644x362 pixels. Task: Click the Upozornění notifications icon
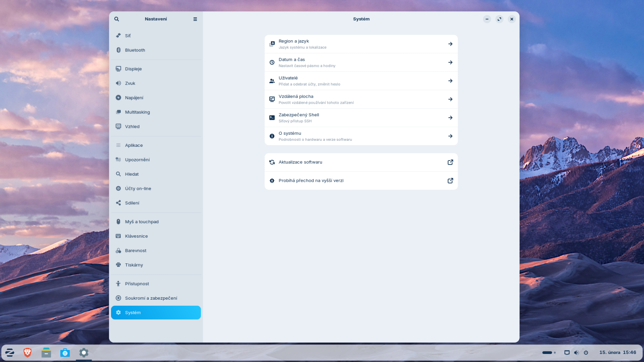tap(118, 160)
